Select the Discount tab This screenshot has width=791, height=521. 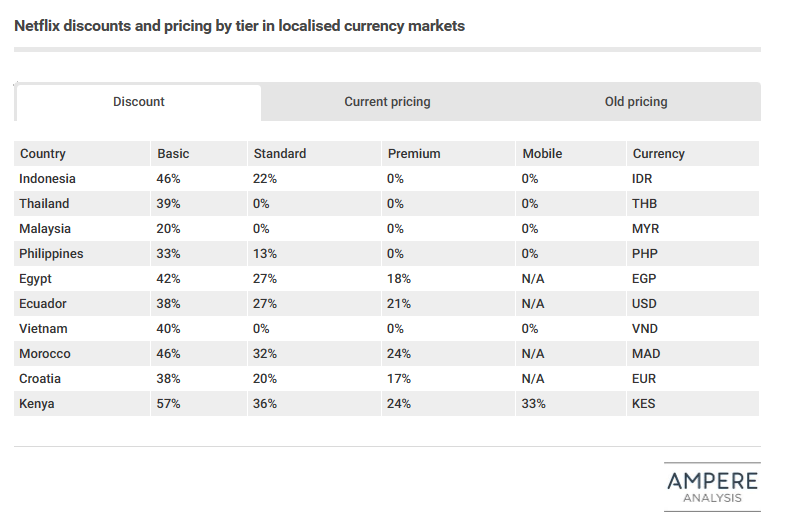tap(139, 102)
